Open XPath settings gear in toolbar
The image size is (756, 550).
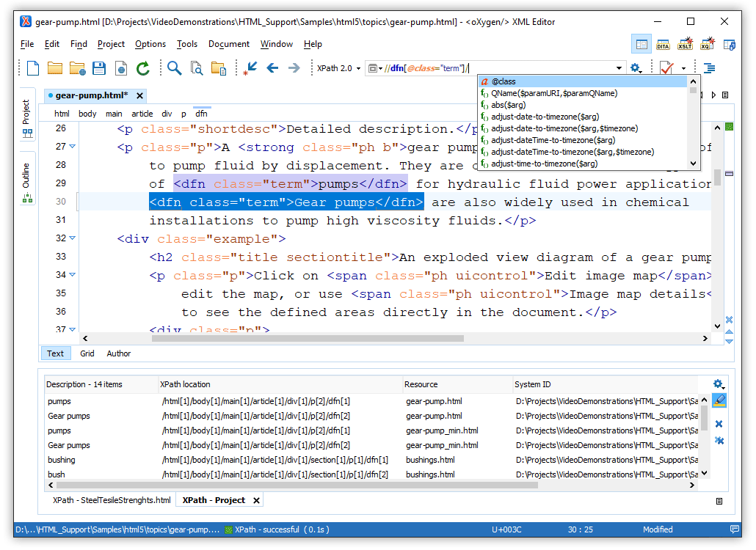(x=636, y=68)
